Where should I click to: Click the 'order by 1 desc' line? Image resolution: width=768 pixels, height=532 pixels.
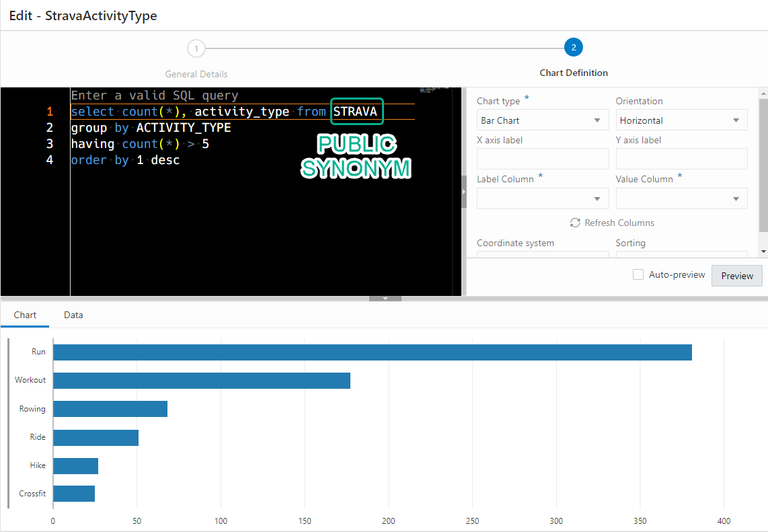(x=125, y=160)
